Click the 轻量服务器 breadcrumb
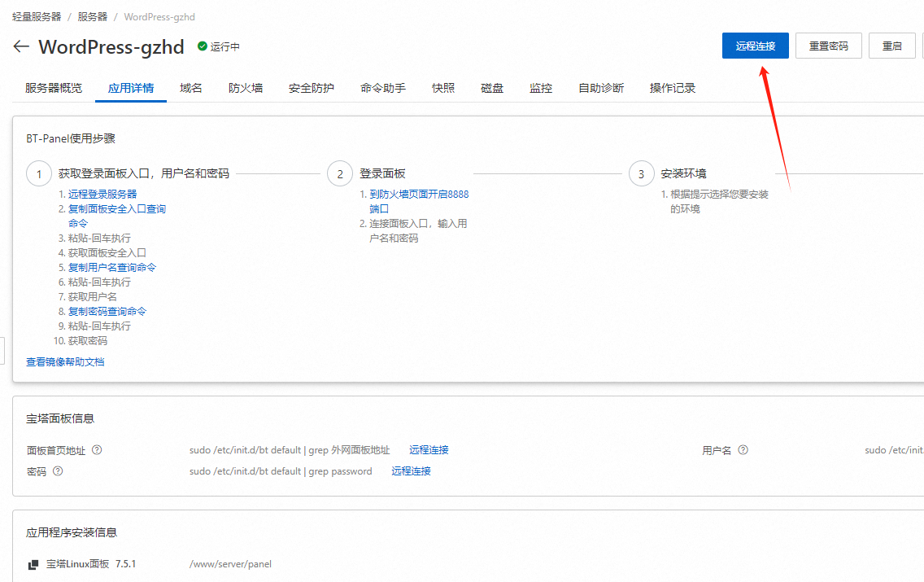Screen dimensions: 924x582 point(37,17)
